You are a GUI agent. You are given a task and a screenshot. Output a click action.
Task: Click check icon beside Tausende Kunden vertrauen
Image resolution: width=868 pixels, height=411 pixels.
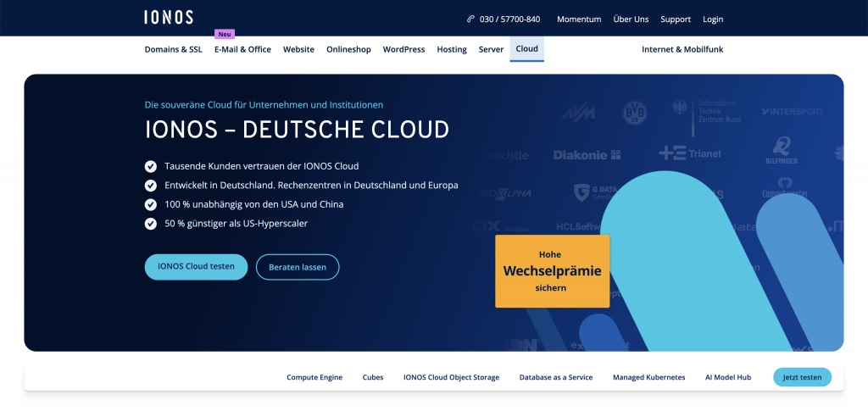click(x=151, y=166)
